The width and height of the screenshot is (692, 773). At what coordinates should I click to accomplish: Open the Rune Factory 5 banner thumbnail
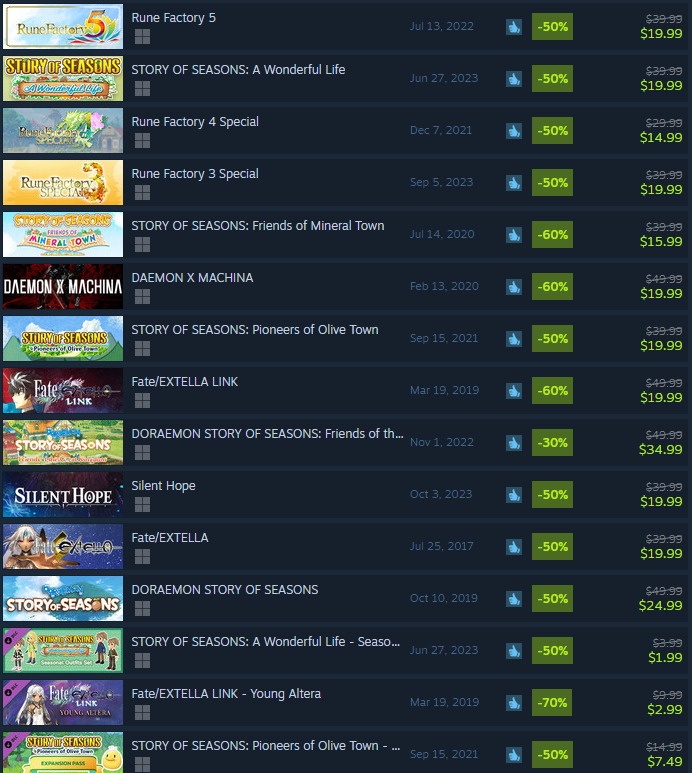click(x=63, y=27)
